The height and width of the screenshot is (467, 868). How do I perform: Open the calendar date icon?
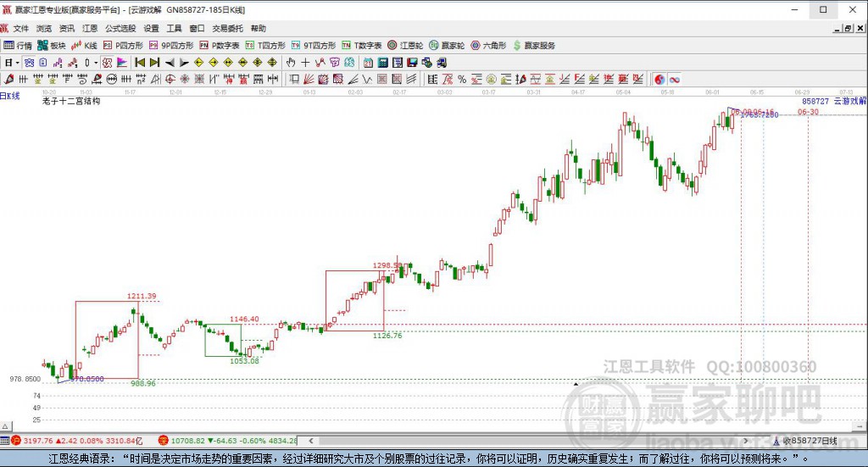click(x=368, y=63)
